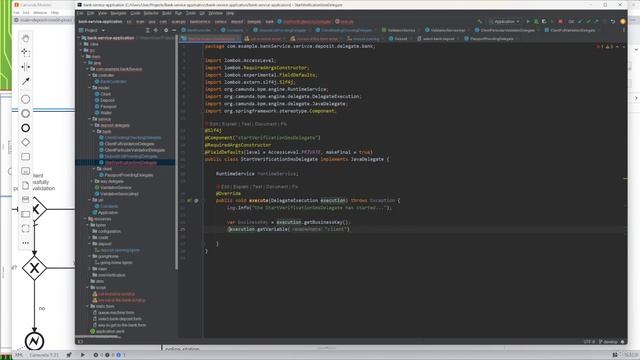The height and width of the screenshot is (360, 640).
Task: Open the Navigate menu in IntelliJ
Action: 118,13
